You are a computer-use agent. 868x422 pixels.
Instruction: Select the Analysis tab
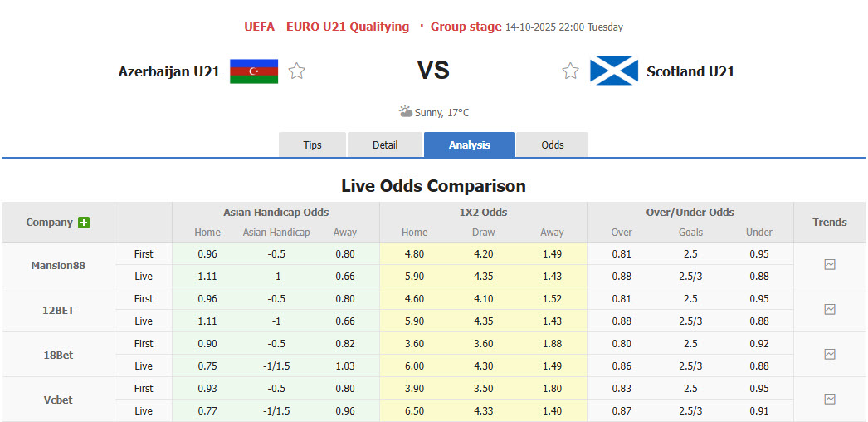pos(470,145)
